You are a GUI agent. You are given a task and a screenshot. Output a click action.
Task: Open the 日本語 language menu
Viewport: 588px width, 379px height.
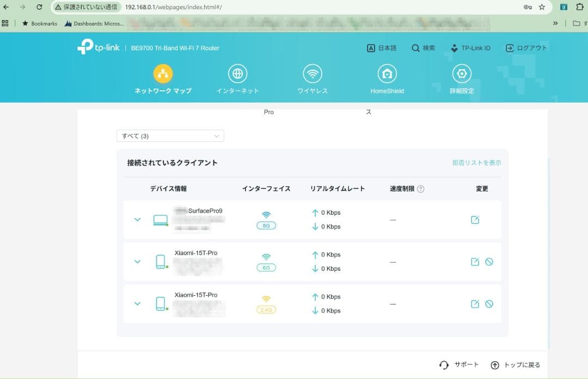click(x=382, y=48)
